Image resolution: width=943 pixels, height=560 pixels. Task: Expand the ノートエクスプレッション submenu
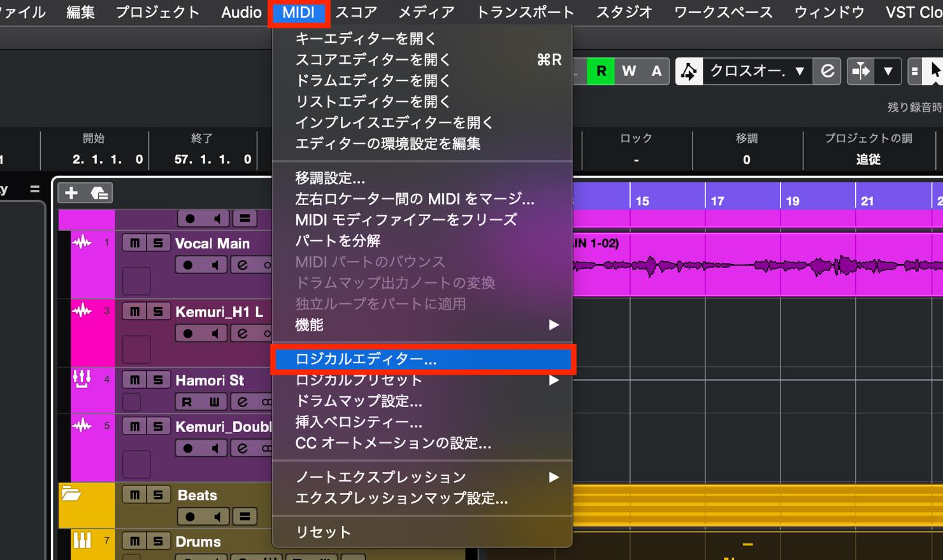(x=422, y=477)
